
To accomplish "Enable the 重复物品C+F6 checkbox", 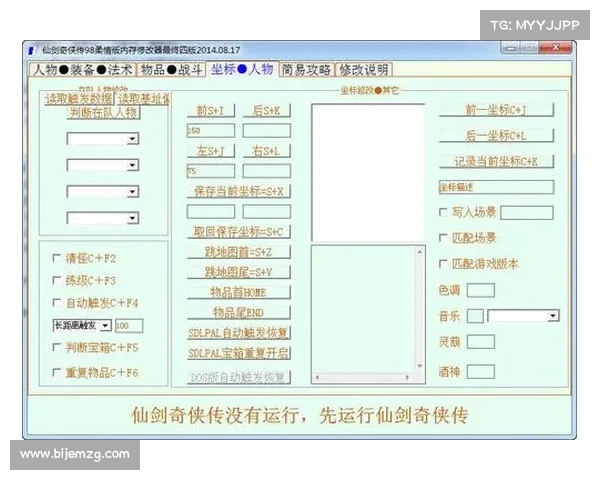I will tap(57, 372).
